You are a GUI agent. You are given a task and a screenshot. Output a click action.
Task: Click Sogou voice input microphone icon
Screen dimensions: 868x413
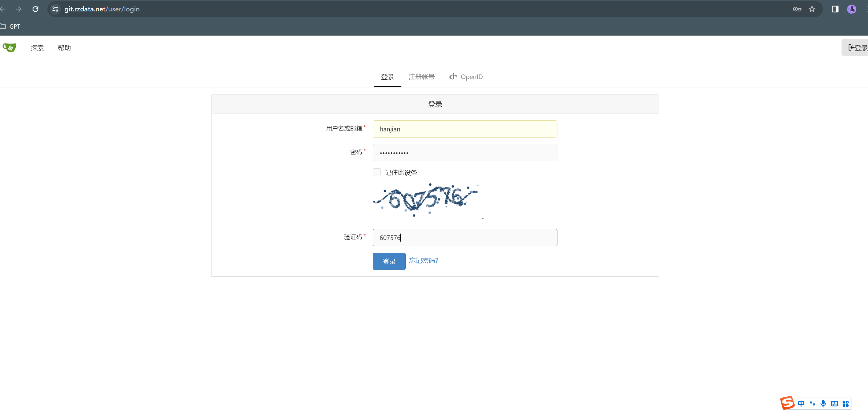click(823, 403)
